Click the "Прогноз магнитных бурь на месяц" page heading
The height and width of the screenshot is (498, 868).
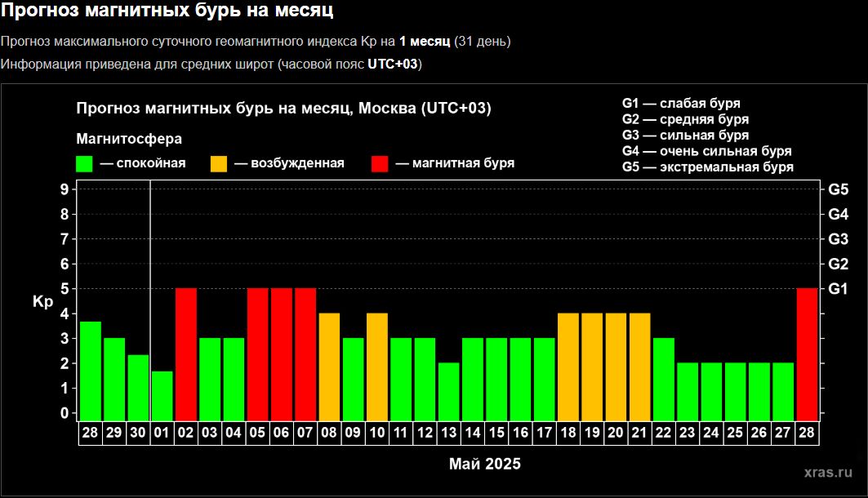click(x=167, y=11)
